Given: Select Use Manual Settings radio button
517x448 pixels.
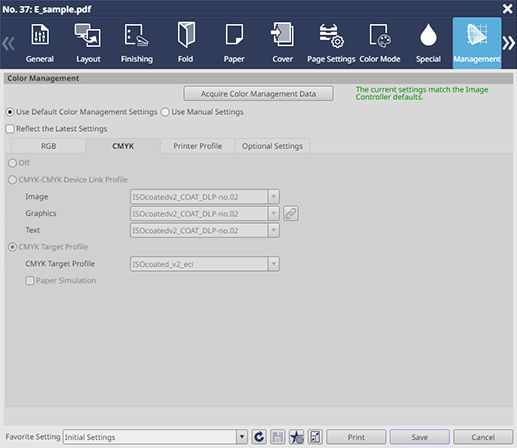Looking at the screenshot, I should 165,112.
